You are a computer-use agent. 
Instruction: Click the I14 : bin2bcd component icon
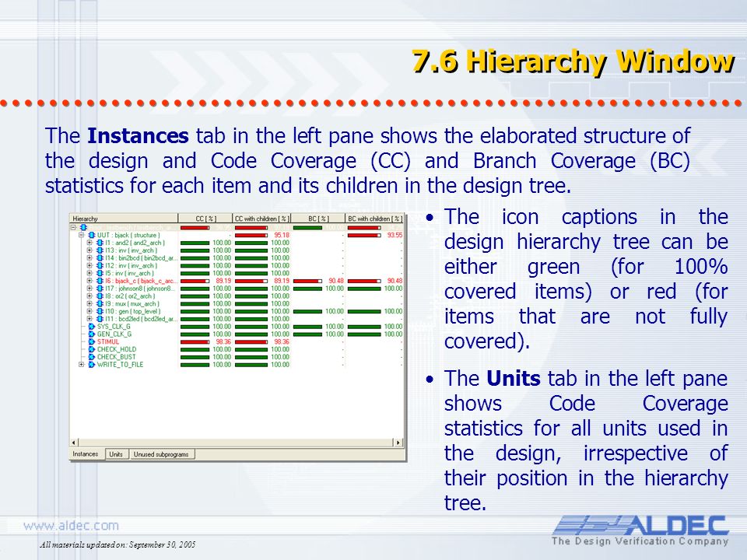pyautogui.click(x=100, y=258)
